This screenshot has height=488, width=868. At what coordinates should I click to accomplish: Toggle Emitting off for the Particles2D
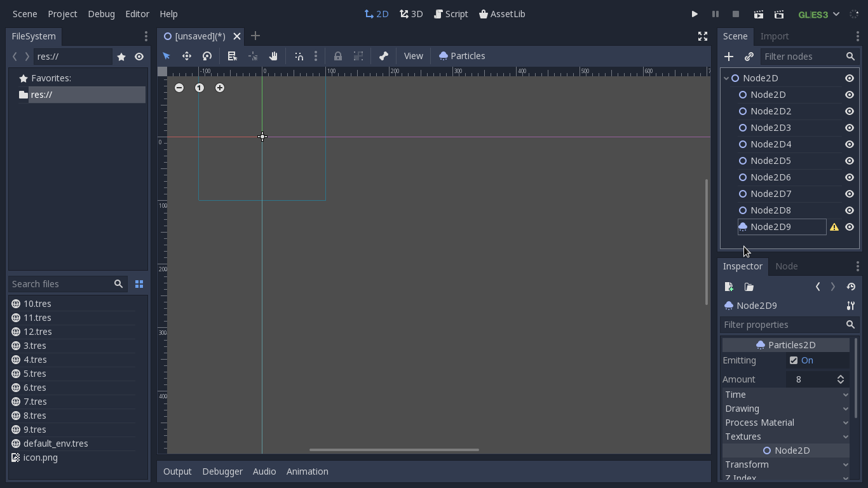pyautogui.click(x=794, y=360)
